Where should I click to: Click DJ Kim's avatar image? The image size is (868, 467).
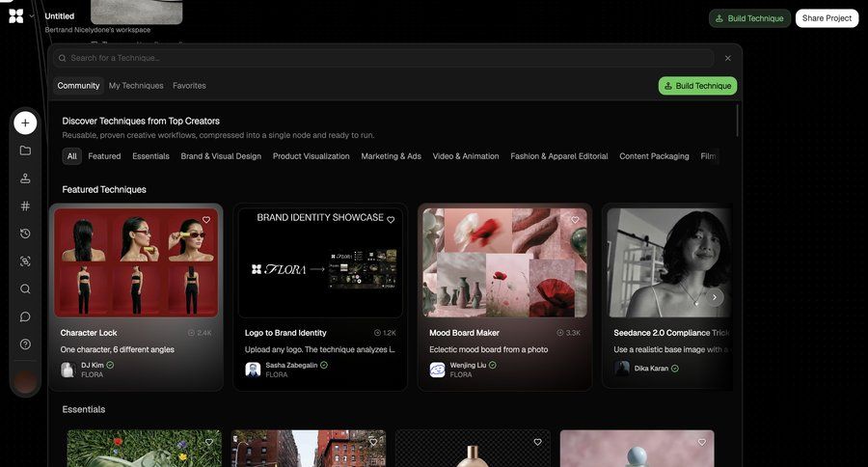[68, 370]
